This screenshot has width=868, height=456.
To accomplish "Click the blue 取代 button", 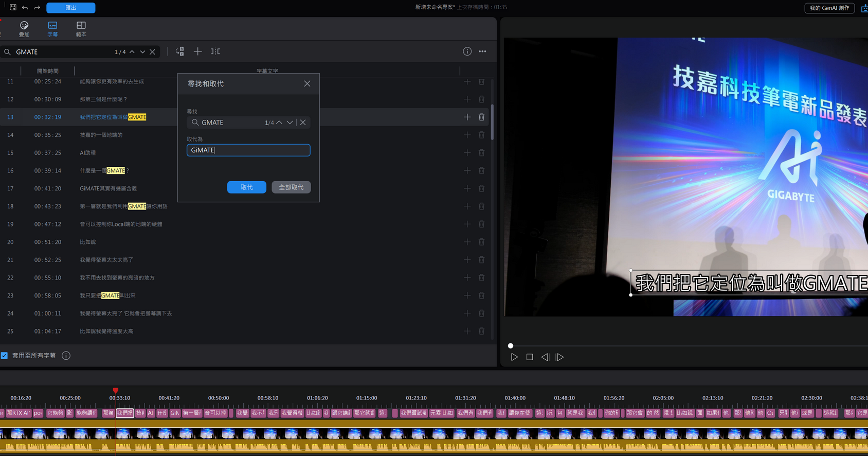I will [247, 187].
